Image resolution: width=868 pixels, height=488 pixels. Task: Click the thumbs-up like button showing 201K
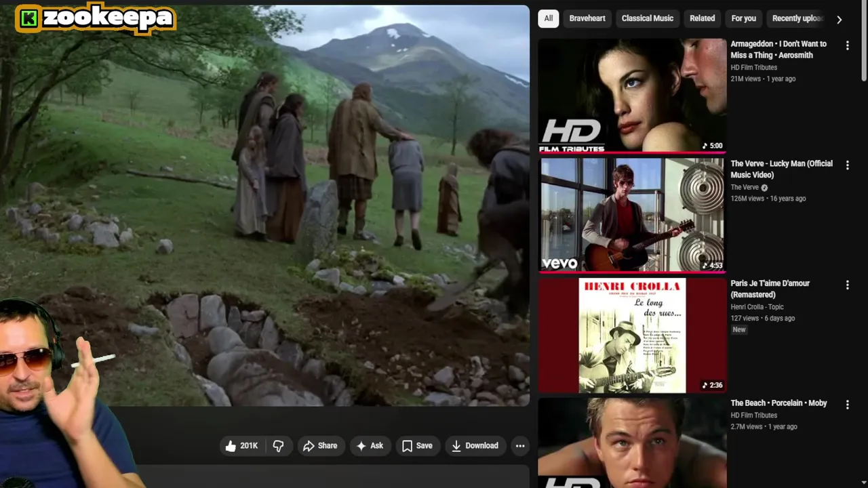tap(241, 445)
